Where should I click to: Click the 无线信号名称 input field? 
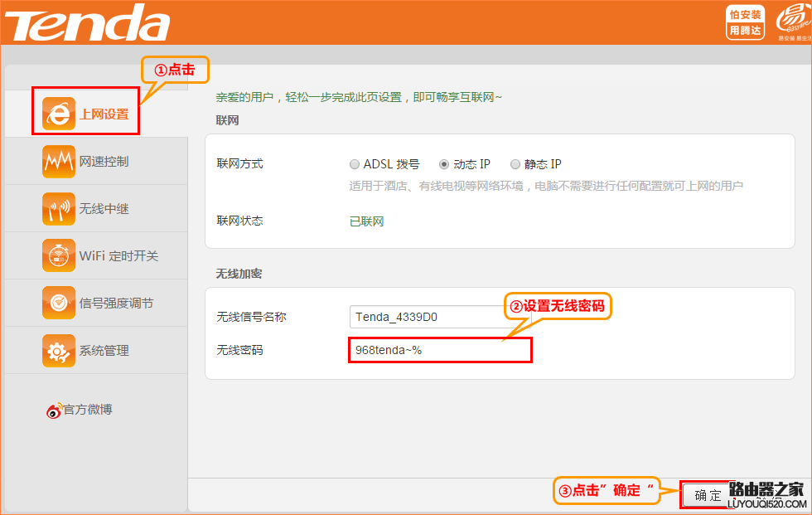tap(440, 317)
